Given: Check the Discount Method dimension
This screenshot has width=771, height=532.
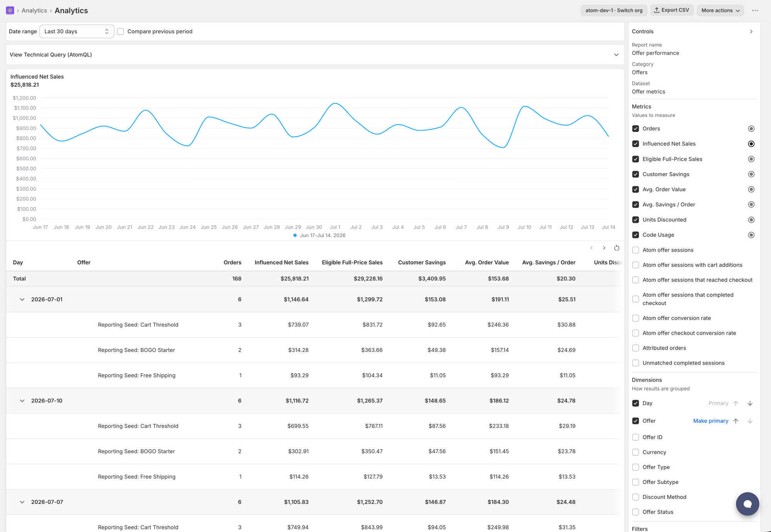Looking at the screenshot, I should (636, 497).
